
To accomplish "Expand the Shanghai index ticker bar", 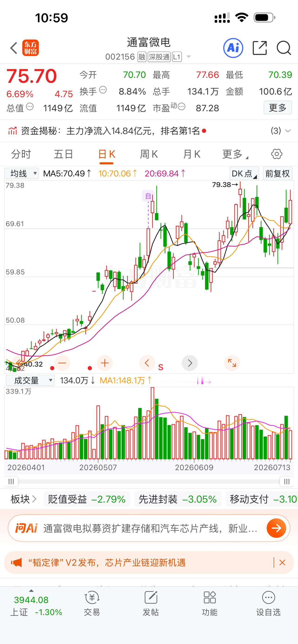I will [31, 591].
